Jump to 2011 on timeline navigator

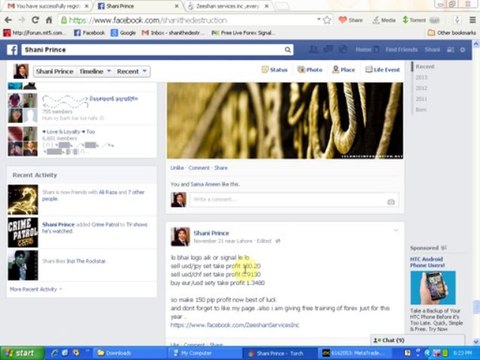[421, 99]
